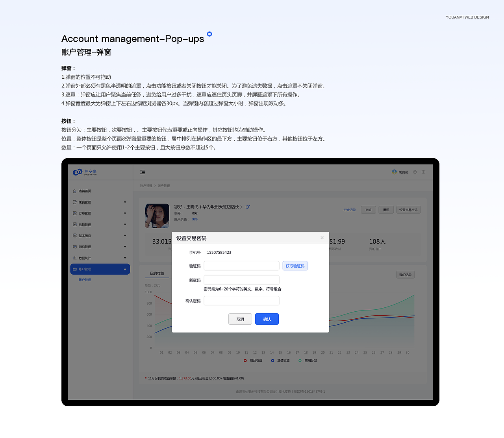Click the phone number 15507585423
The height and width of the screenshot is (438, 504).
click(x=219, y=253)
